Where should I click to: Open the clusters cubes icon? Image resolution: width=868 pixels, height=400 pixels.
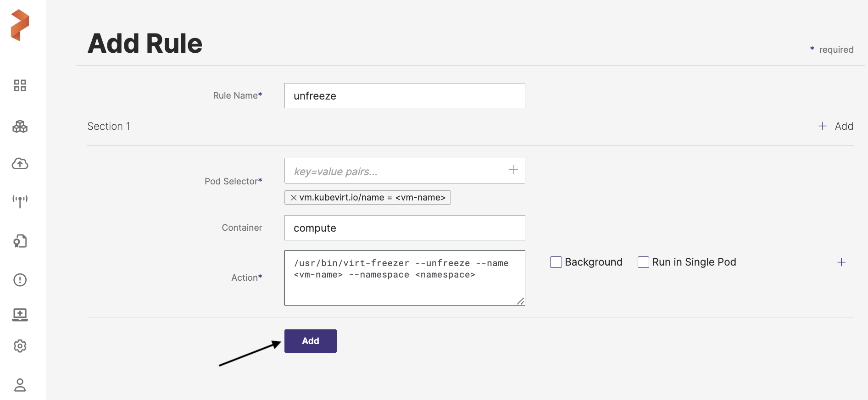pos(20,126)
